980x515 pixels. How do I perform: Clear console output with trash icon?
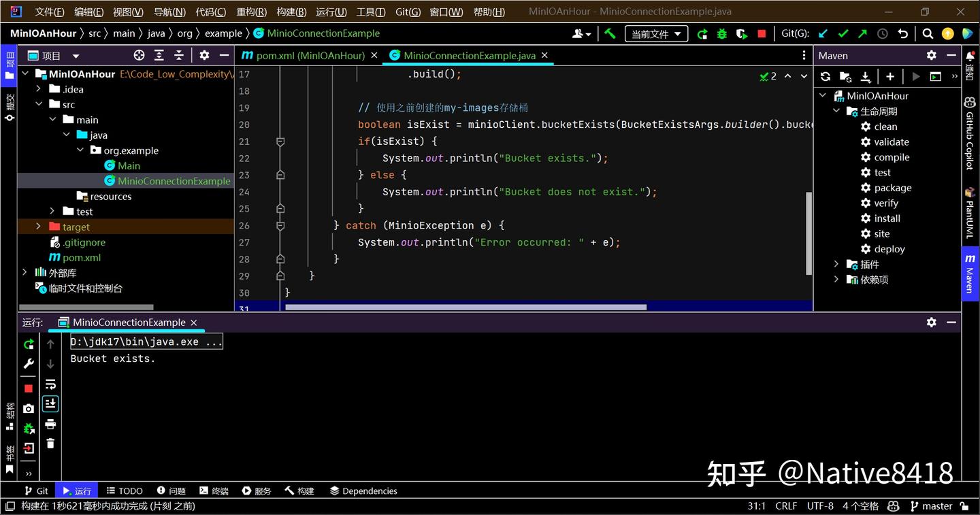50,444
